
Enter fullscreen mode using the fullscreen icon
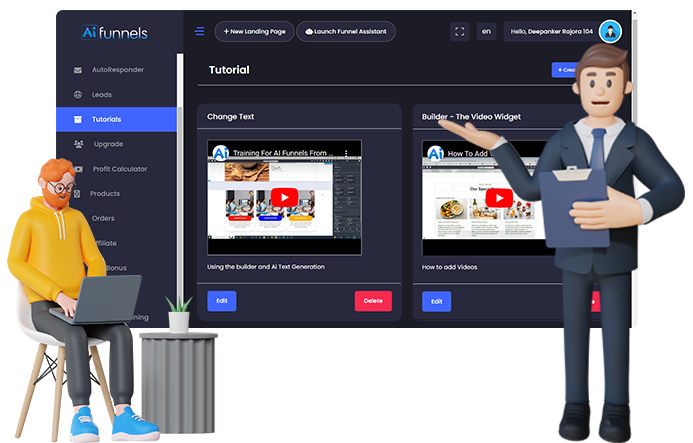click(x=460, y=31)
